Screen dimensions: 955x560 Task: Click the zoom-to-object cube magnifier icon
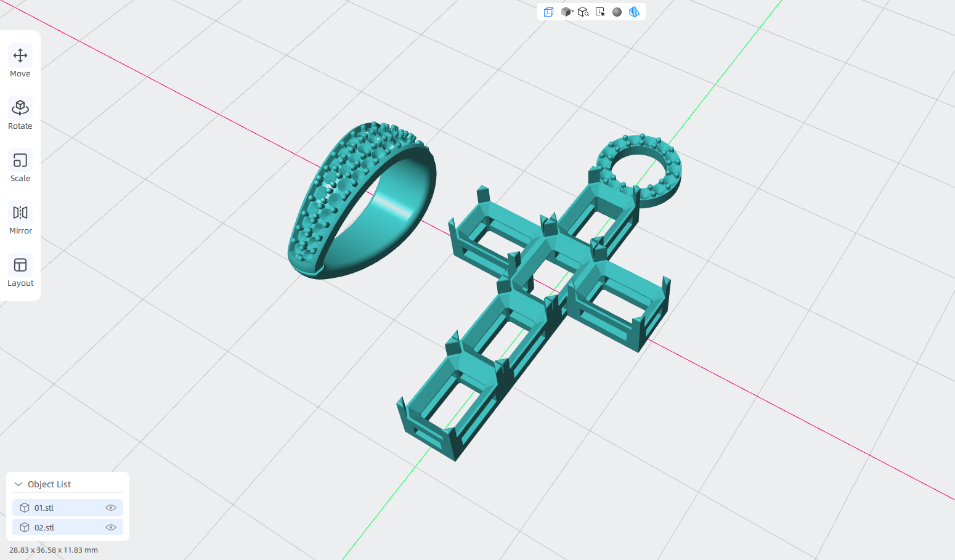(x=583, y=12)
